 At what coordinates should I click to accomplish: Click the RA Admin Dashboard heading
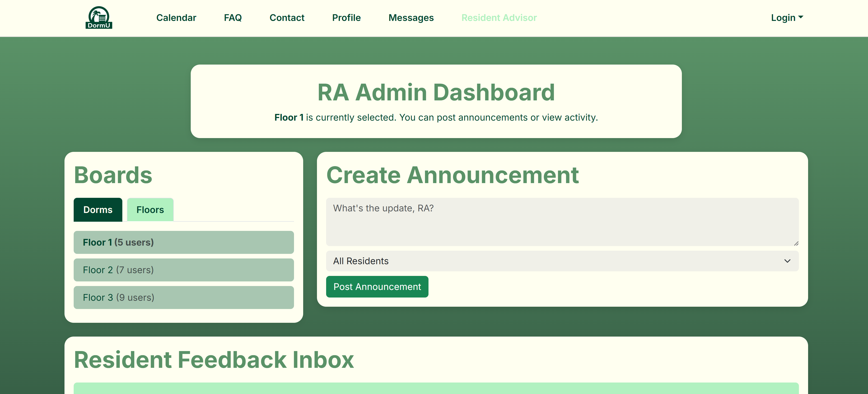(436, 92)
